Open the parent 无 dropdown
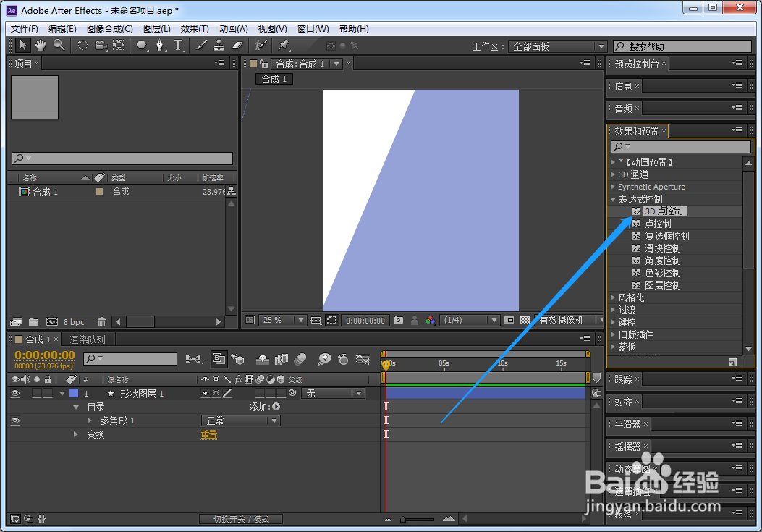 tap(333, 394)
